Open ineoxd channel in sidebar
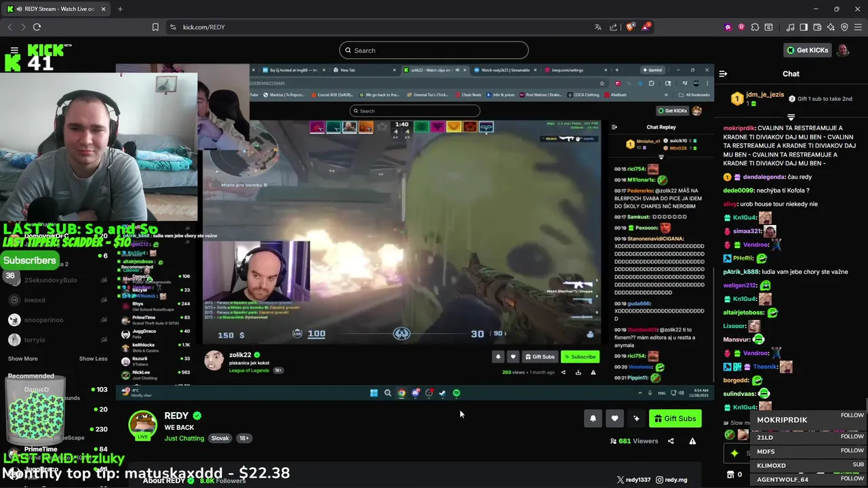Image resolution: width=868 pixels, height=488 pixels. [34, 300]
